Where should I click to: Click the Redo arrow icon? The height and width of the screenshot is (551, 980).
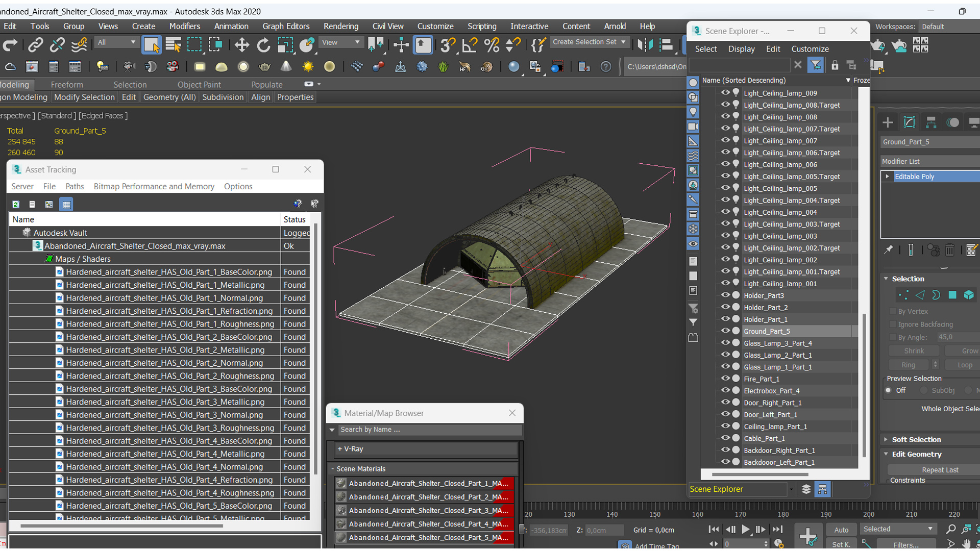(x=10, y=45)
